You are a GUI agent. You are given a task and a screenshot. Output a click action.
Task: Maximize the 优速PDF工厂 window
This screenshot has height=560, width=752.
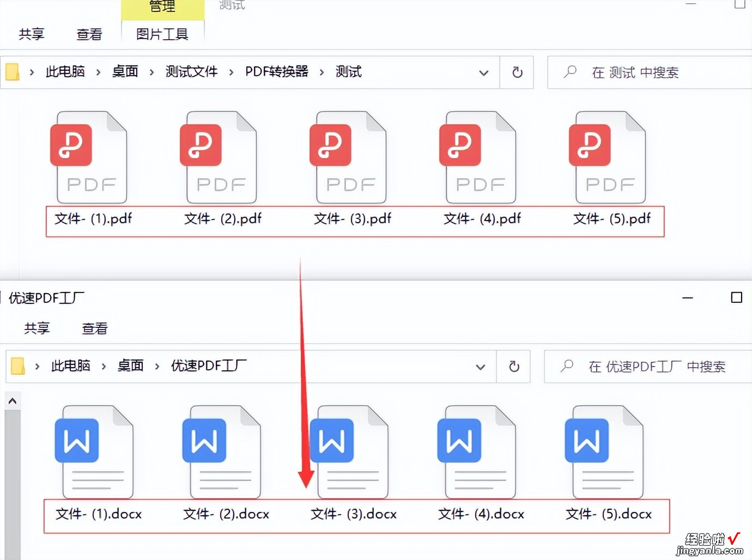[x=737, y=297]
